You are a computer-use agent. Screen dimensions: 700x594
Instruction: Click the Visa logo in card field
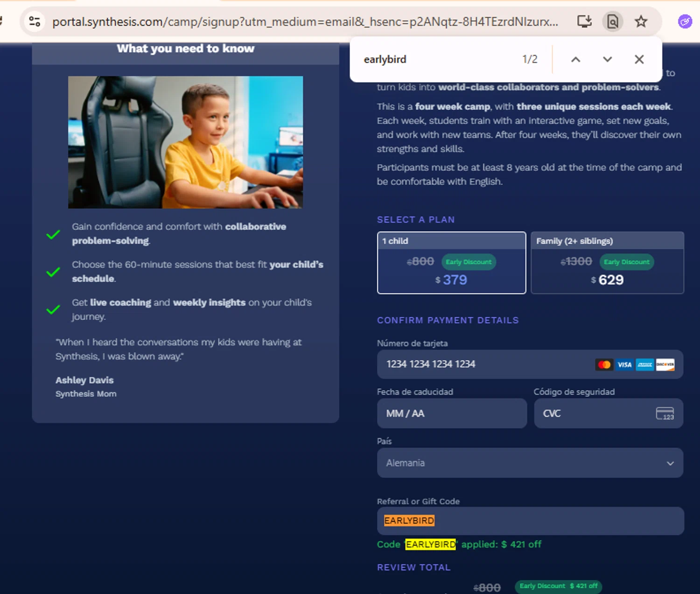pyautogui.click(x=624, y=364)
